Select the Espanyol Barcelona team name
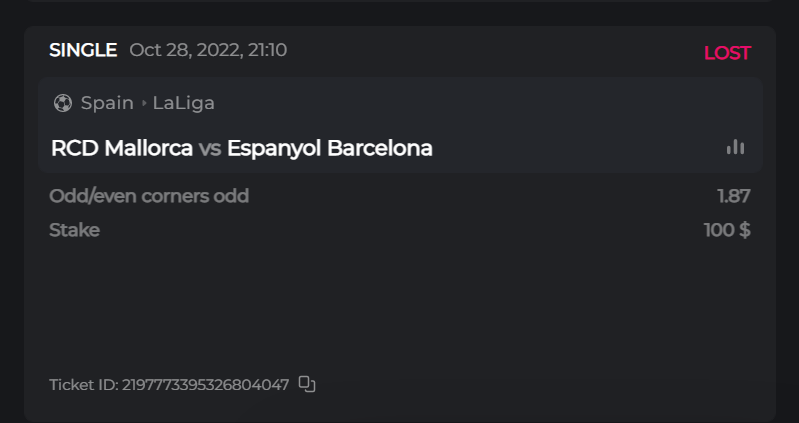 coord(330,148)
